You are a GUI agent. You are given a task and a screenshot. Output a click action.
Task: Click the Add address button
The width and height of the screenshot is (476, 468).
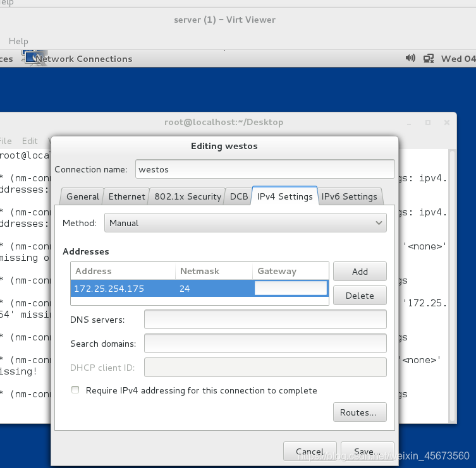tap(360, 272)
